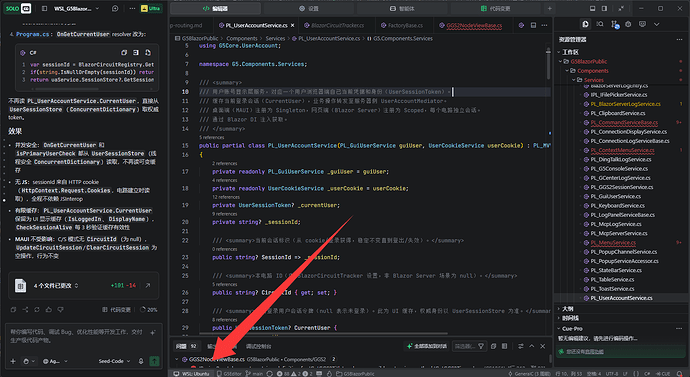Toggle the SOLO mode switch
The image size is (690, 377).
tap(18, 8)
